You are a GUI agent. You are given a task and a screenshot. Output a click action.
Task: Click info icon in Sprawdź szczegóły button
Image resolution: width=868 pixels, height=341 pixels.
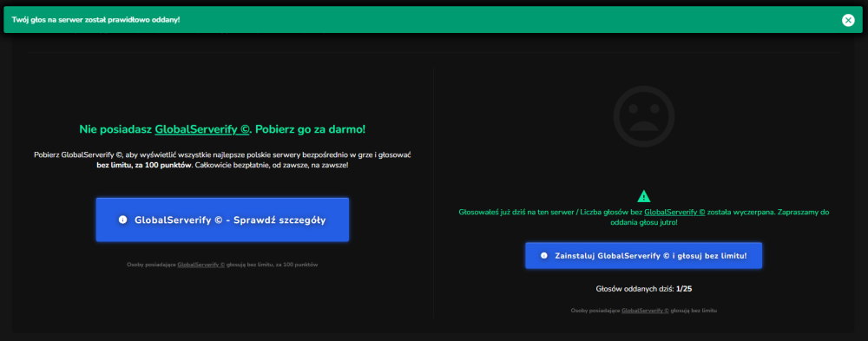pyautogui.click(x=123, y=220)
